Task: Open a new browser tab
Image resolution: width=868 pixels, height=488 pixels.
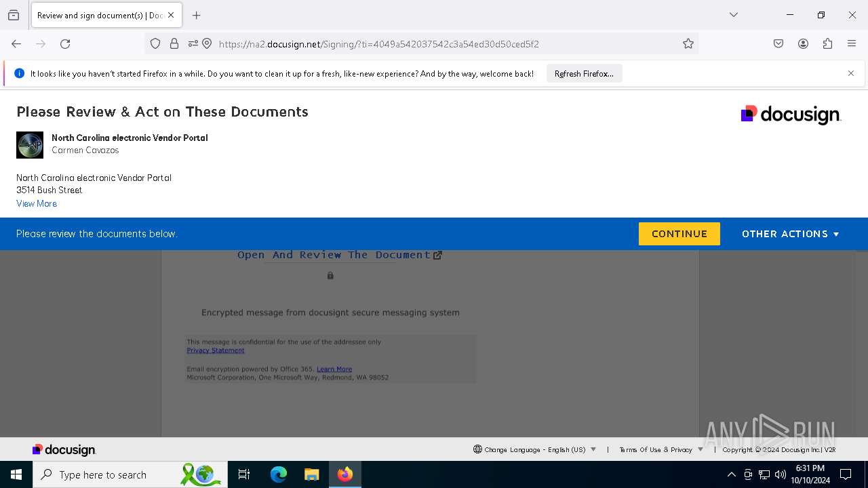Action: 197,15
